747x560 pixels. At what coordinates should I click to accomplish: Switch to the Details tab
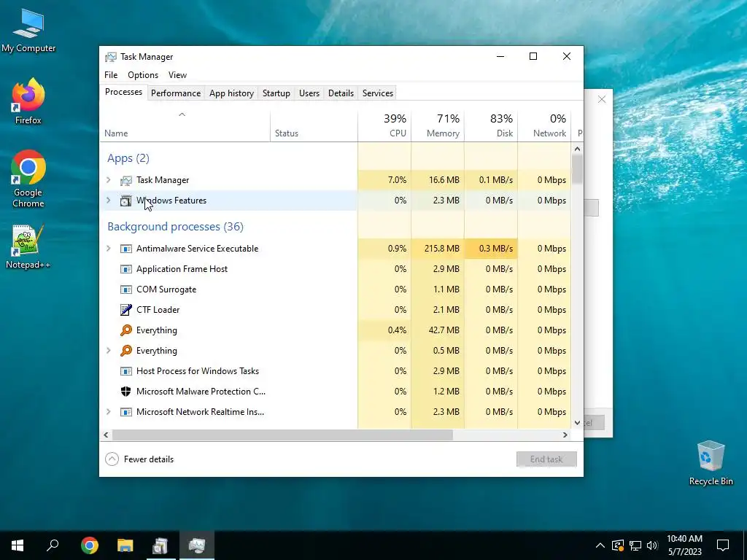pos(341,93)
